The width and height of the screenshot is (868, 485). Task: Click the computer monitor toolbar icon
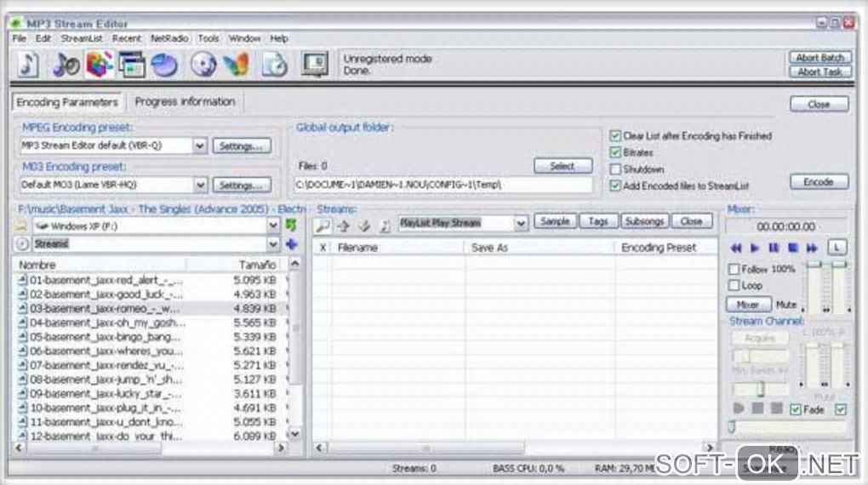(x=315, y=64)
